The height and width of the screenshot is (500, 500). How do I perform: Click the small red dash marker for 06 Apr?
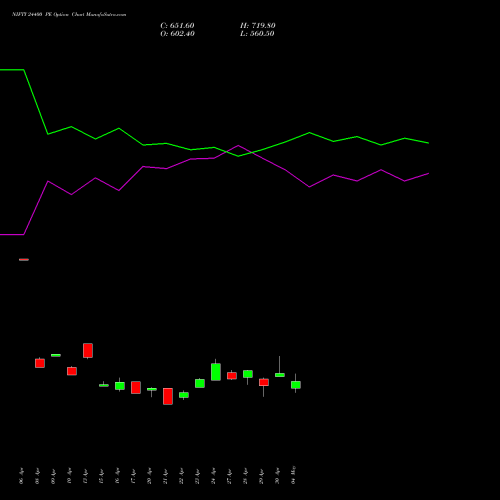(x=24, y=259)
